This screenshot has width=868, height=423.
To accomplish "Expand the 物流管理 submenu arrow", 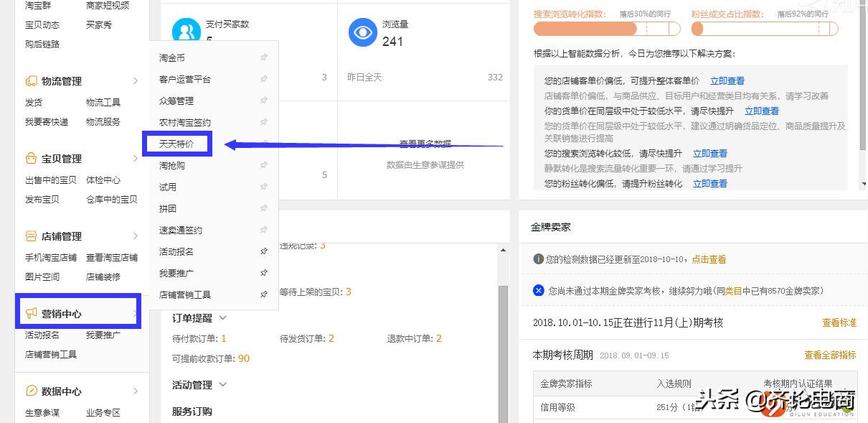I will (x=136, y=81).
